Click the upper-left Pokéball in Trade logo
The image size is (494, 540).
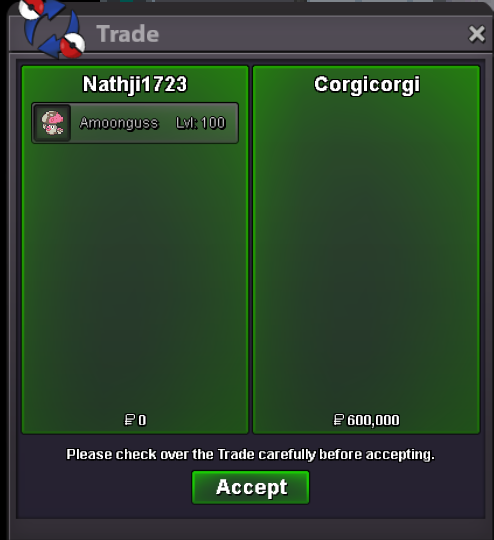(x=32, y=8)
